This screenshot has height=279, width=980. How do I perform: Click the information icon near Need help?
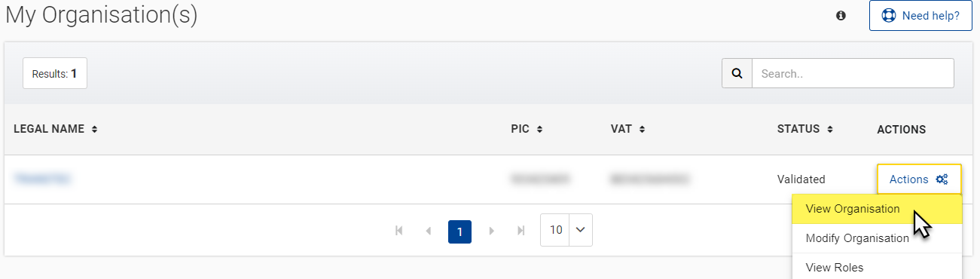click(841, 15)
